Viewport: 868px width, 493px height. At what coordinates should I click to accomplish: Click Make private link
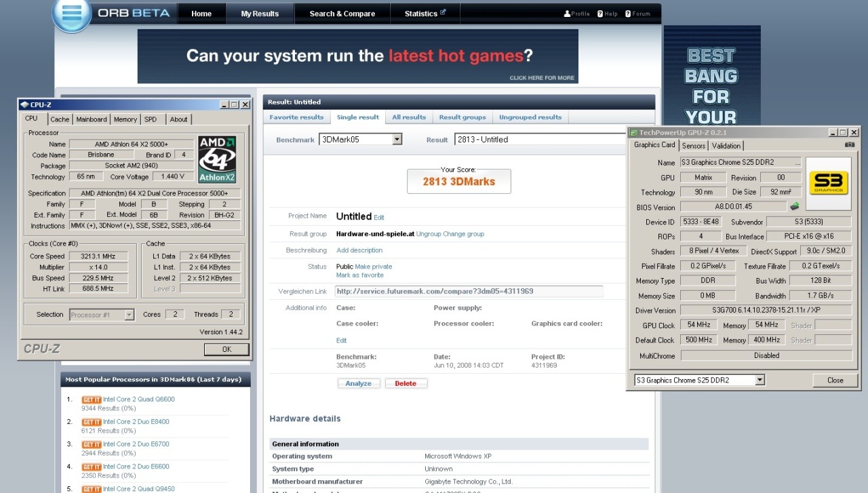(x=374, y=267)
